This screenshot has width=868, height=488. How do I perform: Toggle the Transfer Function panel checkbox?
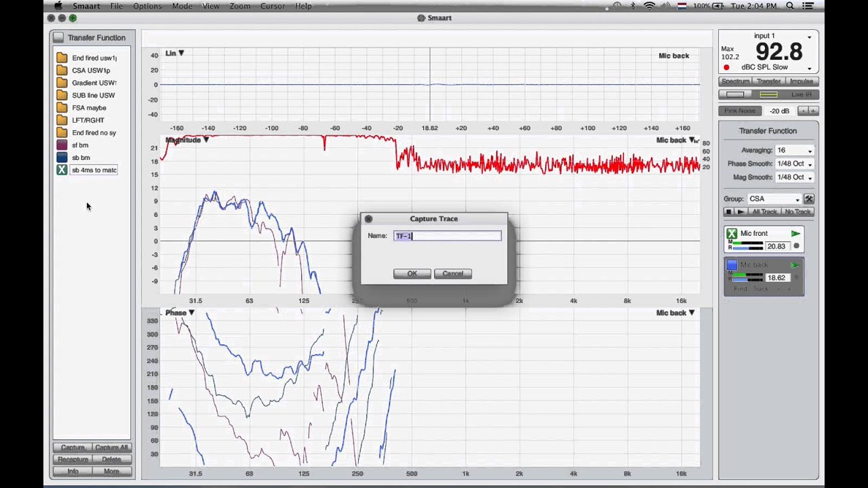click(58, 37)
